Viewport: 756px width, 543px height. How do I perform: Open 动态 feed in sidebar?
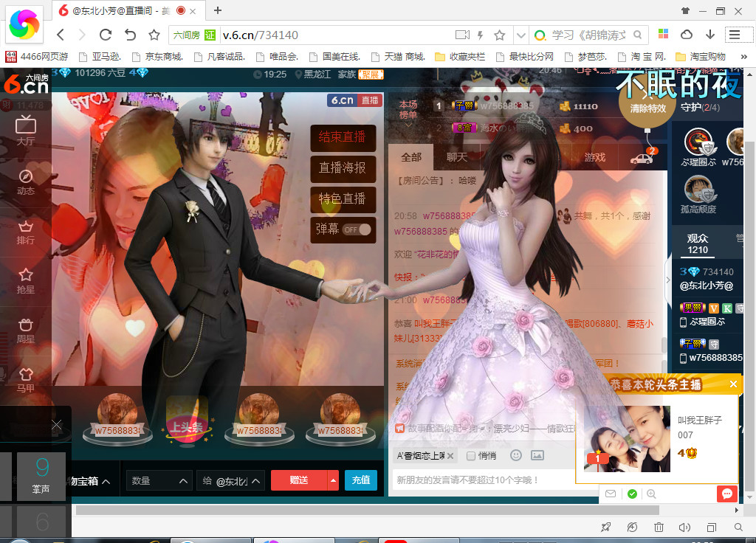coord(26,182)
